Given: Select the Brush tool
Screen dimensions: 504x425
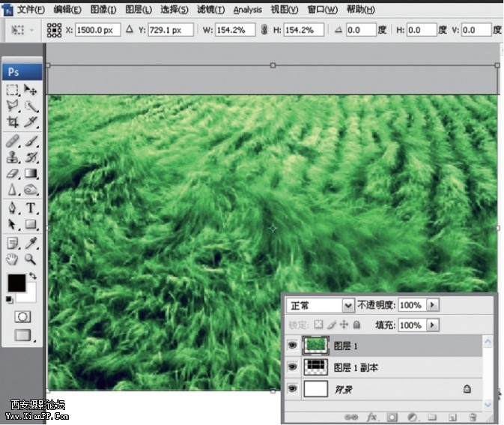Looking at the screenshot, I should coord(31,141).
